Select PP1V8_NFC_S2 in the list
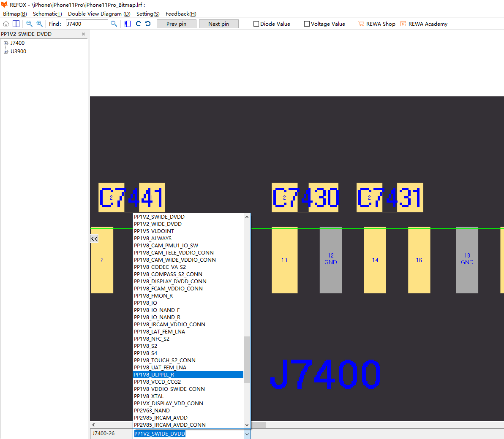 [188, 339]
